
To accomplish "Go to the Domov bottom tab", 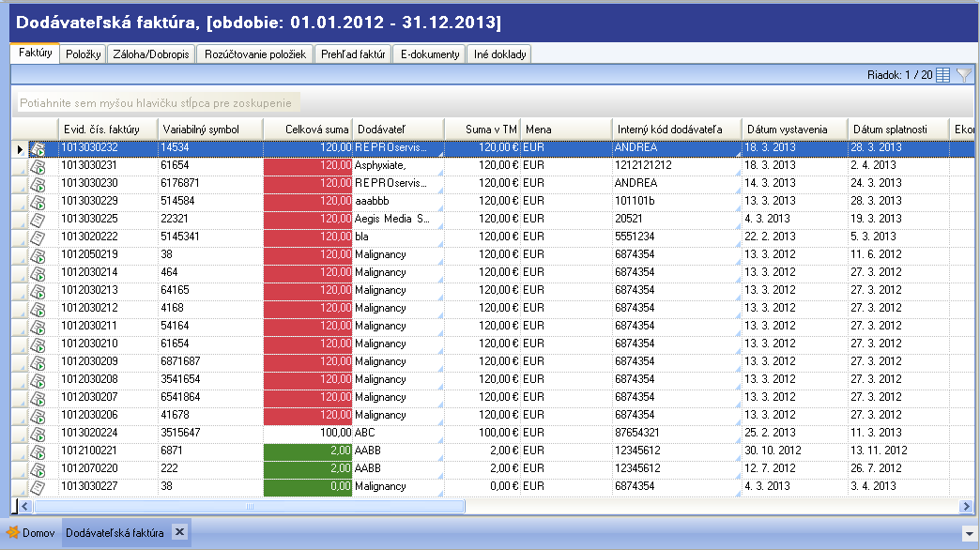I will tap(31, 532).
